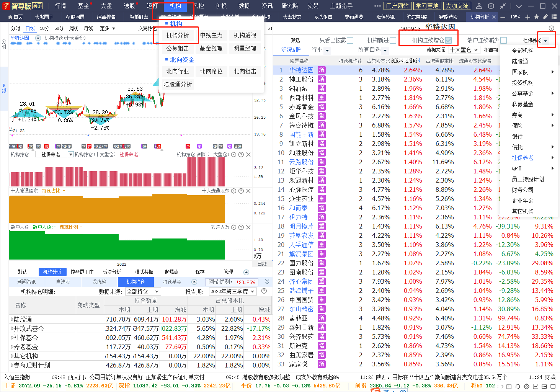Viewport: 560px width, 392px height.
Task: Open the 2022年第三季度 report period dropdown
Action: pyautogui.click(x=232, y=291)
